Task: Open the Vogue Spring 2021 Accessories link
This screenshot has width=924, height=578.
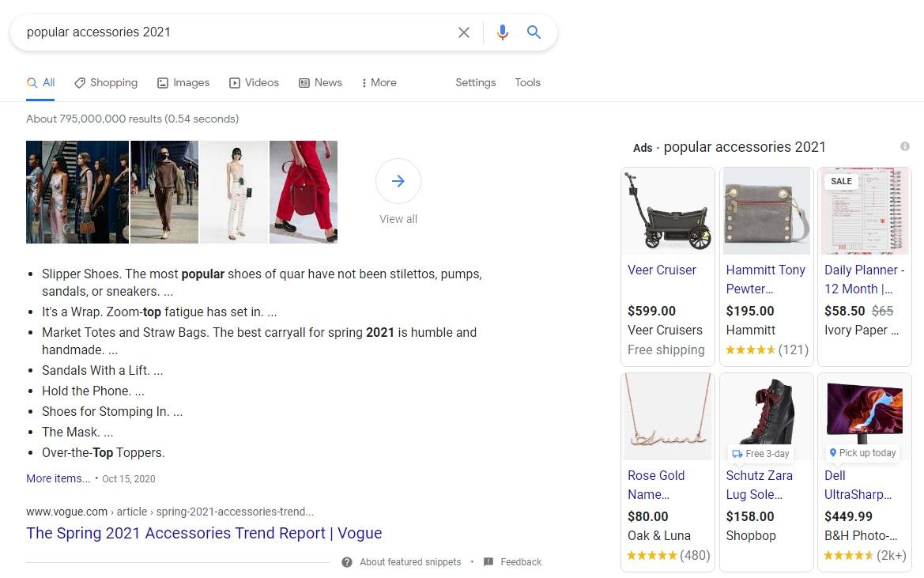Action: click(204, 533)
